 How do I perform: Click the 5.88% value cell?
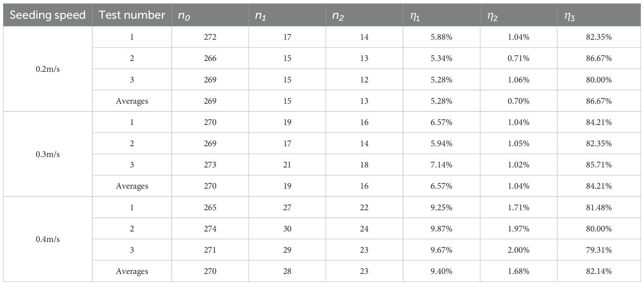coord(442,37)
